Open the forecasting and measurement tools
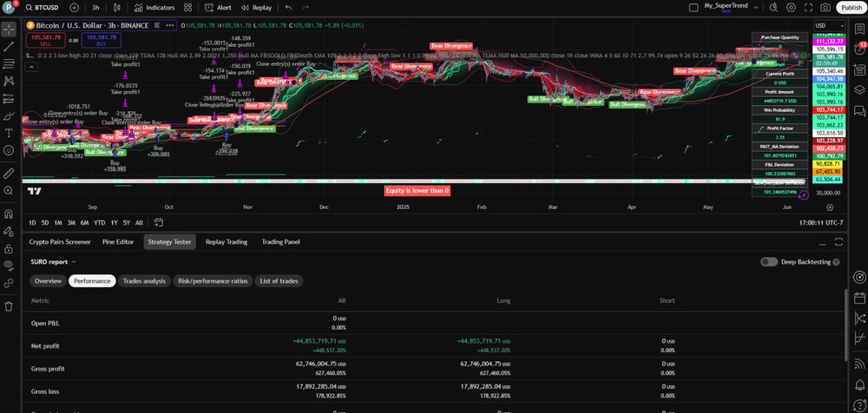Screen dimensions: 868x413 [9, 99]
